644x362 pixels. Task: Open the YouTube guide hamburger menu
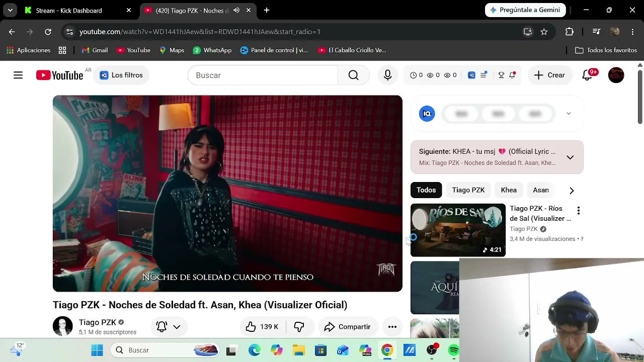pyautogui.click(x=18, y=75)
